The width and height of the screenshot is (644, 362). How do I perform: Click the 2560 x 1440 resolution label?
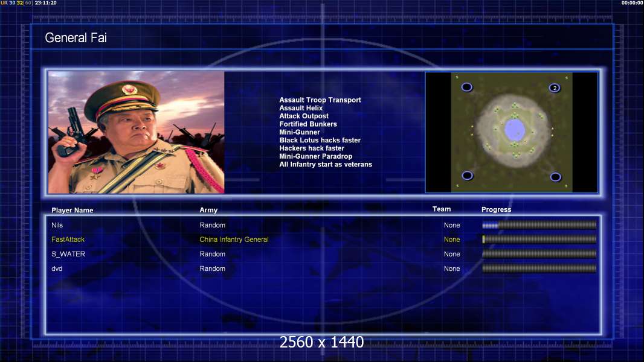(x=321, y=342)
